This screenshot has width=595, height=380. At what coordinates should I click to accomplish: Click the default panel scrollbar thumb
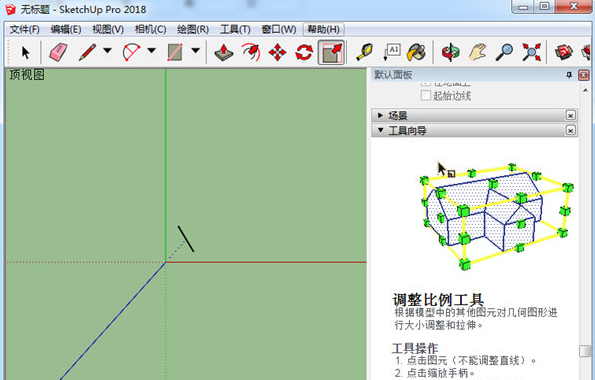pos(585,351)
